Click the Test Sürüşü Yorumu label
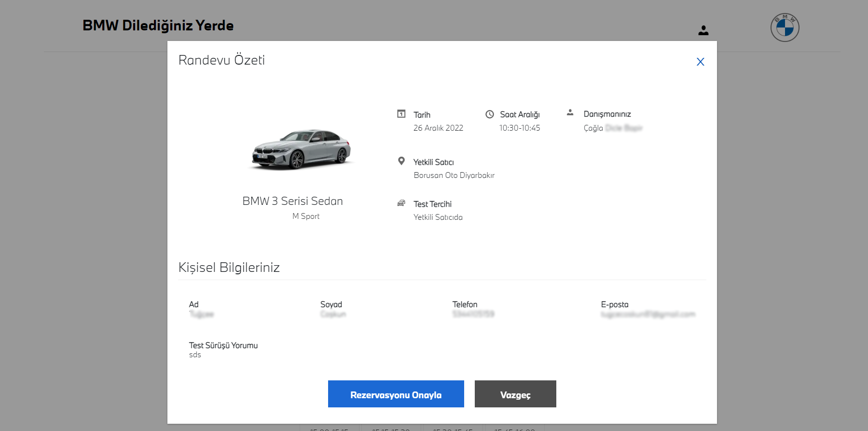This screenshot has width=868, height=431. 223,345
